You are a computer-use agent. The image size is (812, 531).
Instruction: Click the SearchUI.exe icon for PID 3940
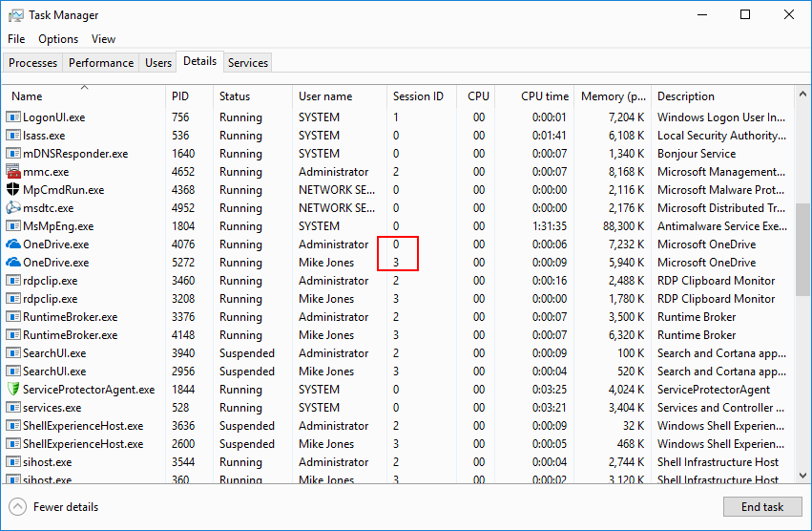pos(13,353)
